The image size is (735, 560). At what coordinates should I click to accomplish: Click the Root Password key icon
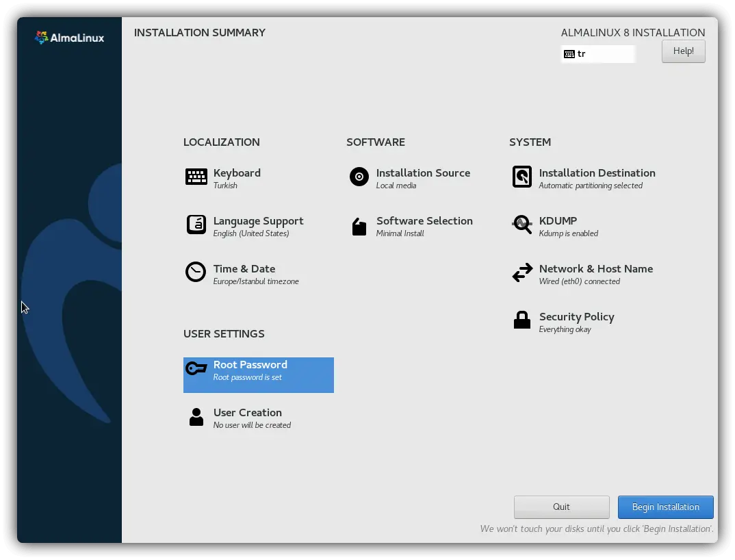pos(196,368)
